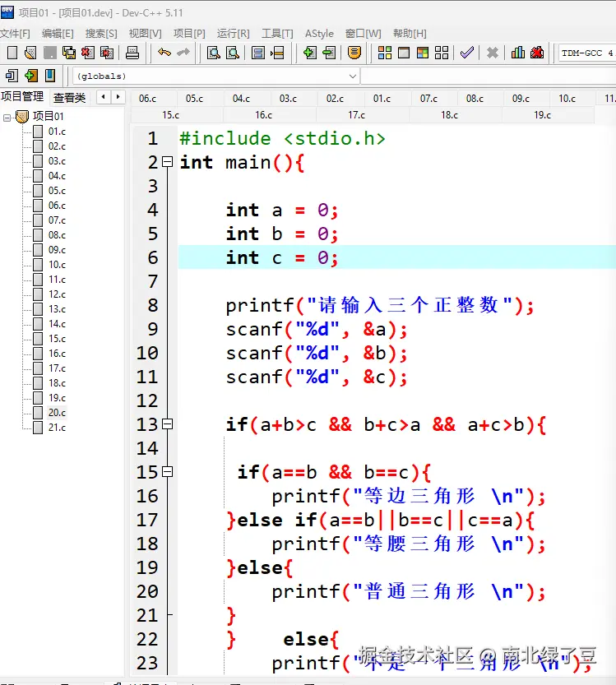Switch to the 15.c editor tab
This screenshot has height=685, width=616.
pos(171,115)
